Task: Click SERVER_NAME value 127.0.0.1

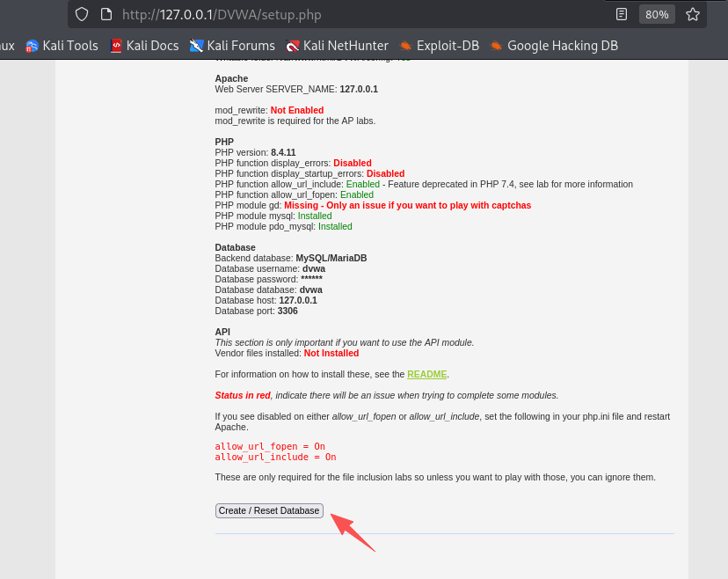Action: pos(359,89)
